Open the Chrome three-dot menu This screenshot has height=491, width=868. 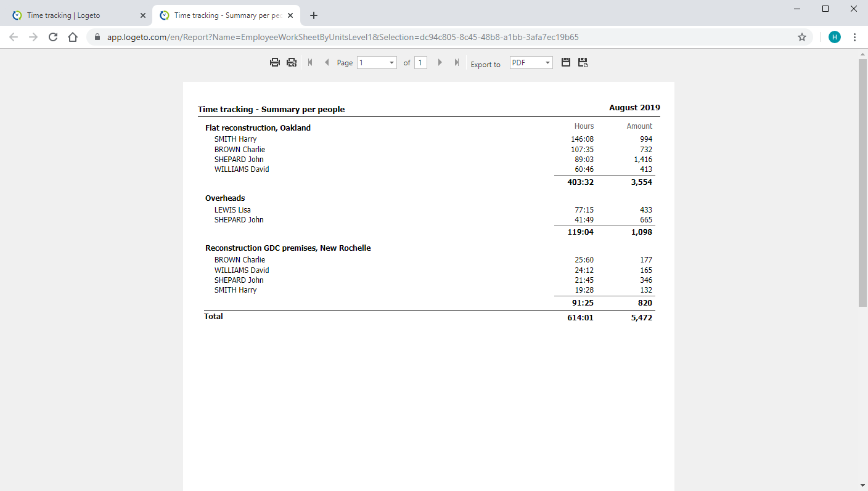[x=854, y=37]
